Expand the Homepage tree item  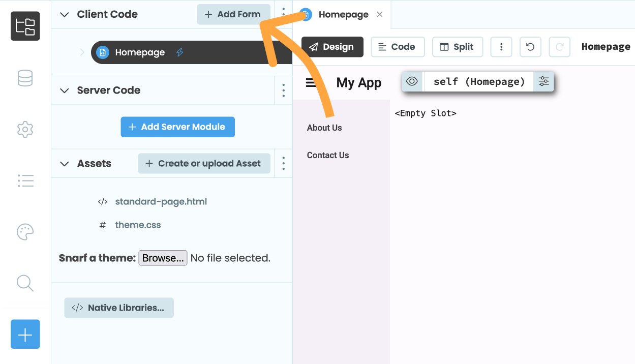coord(81,52)
